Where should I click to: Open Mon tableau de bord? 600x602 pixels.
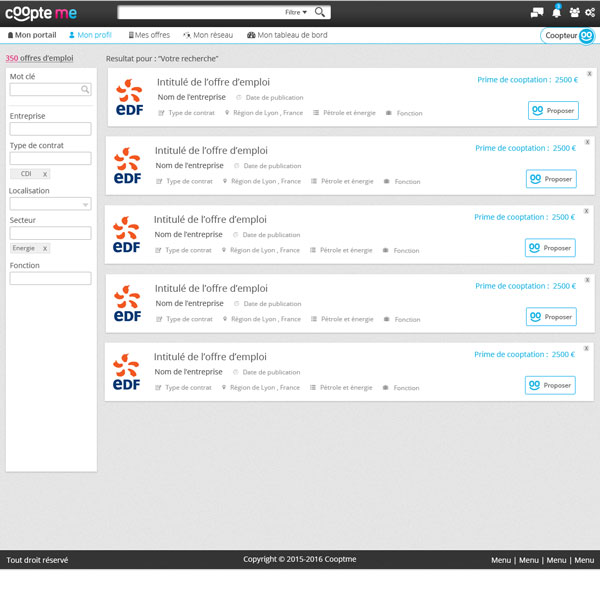point(287,35)
